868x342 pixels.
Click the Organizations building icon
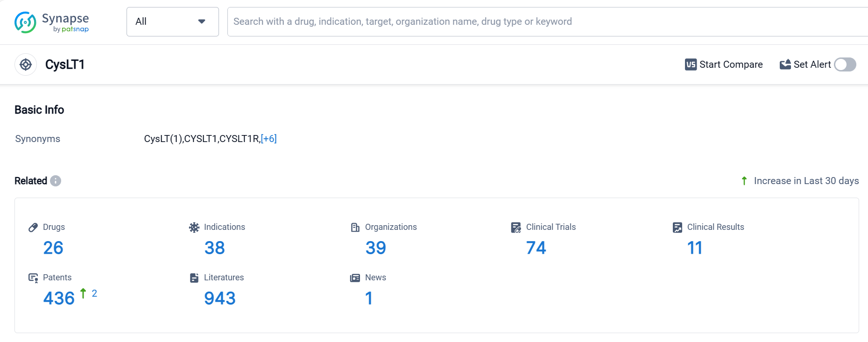click(355, 228)
